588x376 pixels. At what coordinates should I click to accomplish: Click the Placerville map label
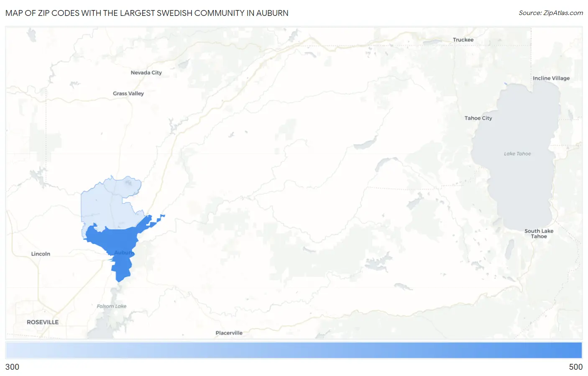229,333
